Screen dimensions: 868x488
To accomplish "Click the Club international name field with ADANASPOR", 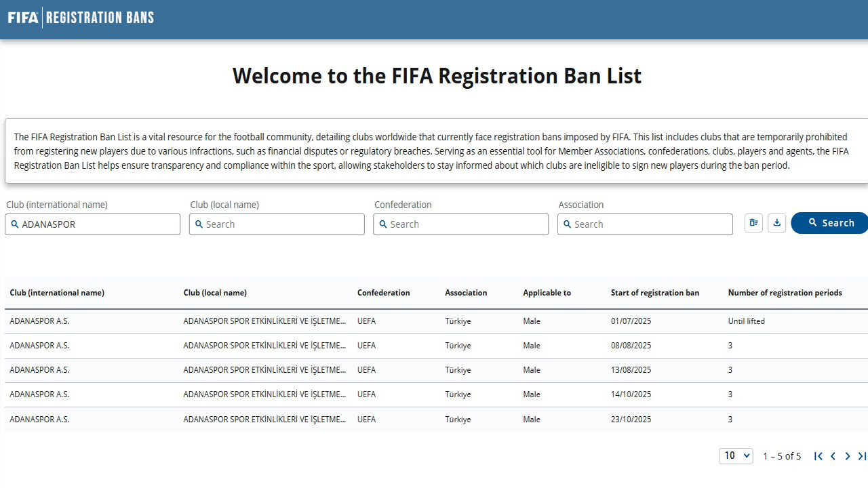I will (93, 224).
